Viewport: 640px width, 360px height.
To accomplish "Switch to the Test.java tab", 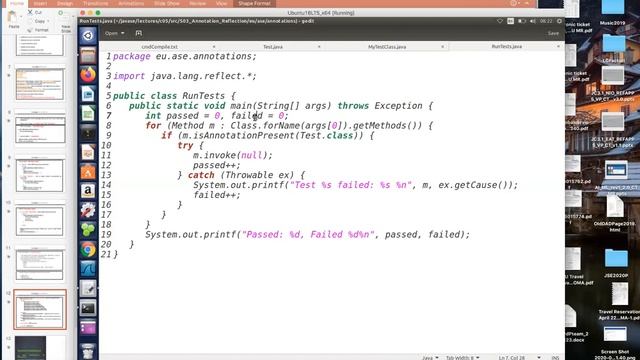I will [x=273, y=47].
